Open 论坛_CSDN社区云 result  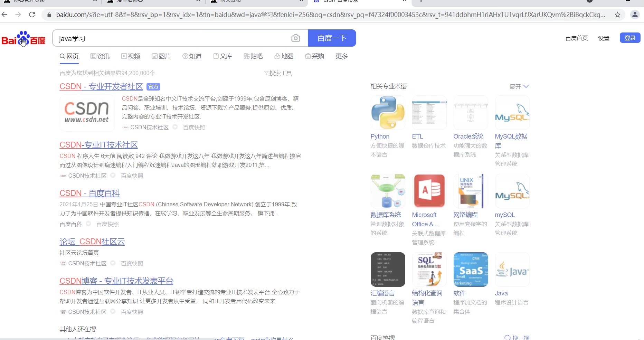click(92, 242)
